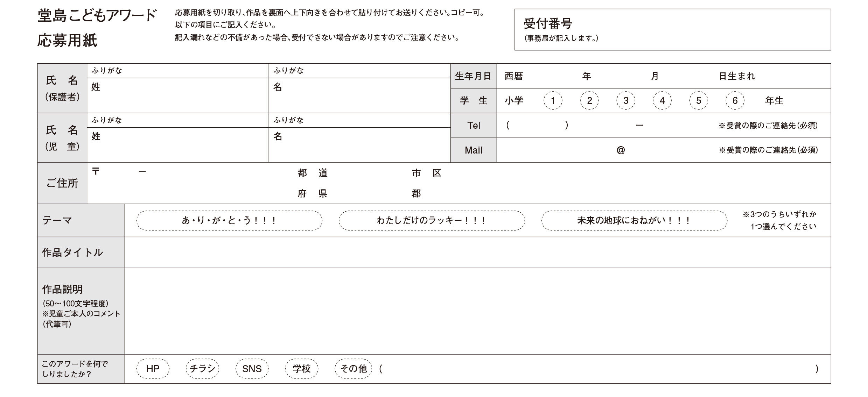Image resolution: width=868 pixels, height=397 pixels.
Task: Click the テーマ label cell
Action: coord(81,220)
